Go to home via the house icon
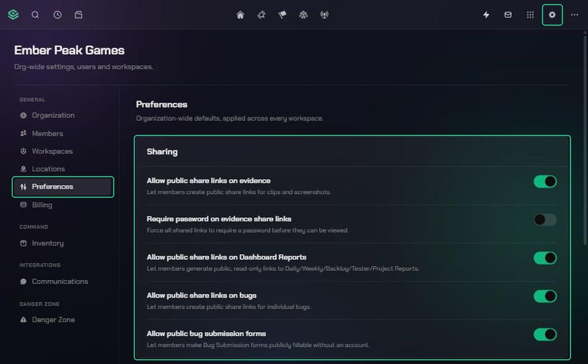This screenshot has height=364, width=588. tap(240, 15)
